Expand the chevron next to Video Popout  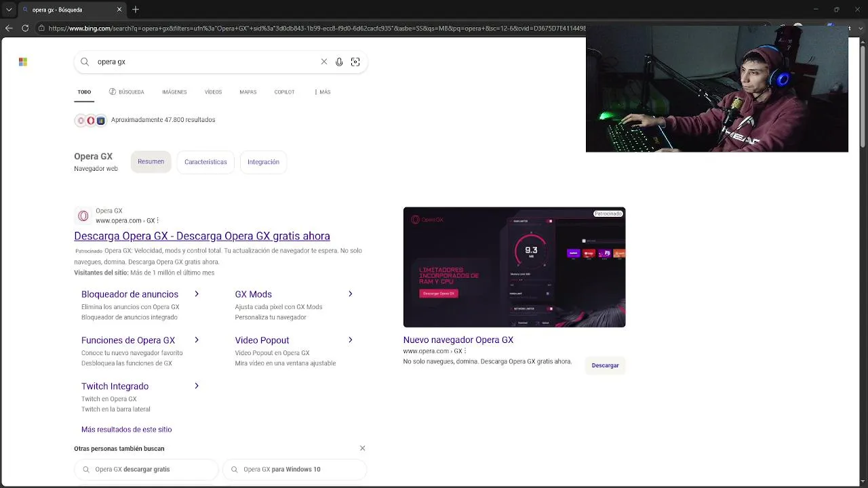350,340
